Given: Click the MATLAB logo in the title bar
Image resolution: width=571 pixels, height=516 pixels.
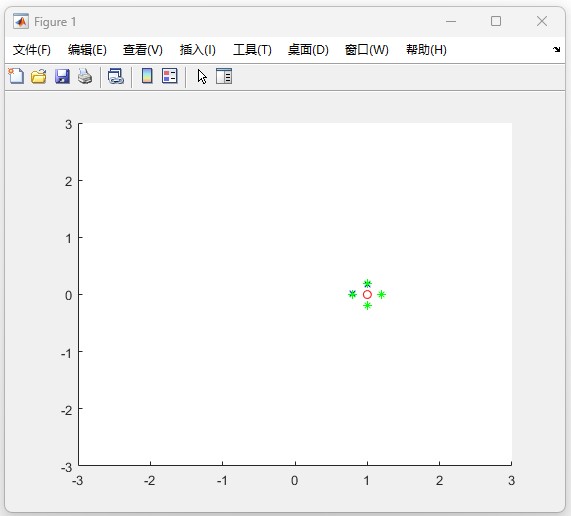Looking at the screenshot, I should pos(21,21).
